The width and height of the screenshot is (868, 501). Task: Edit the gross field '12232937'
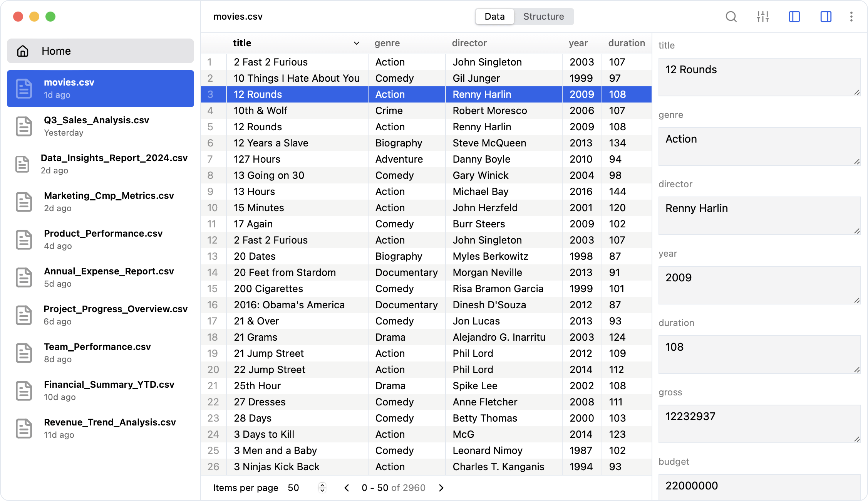pos(759,424)
